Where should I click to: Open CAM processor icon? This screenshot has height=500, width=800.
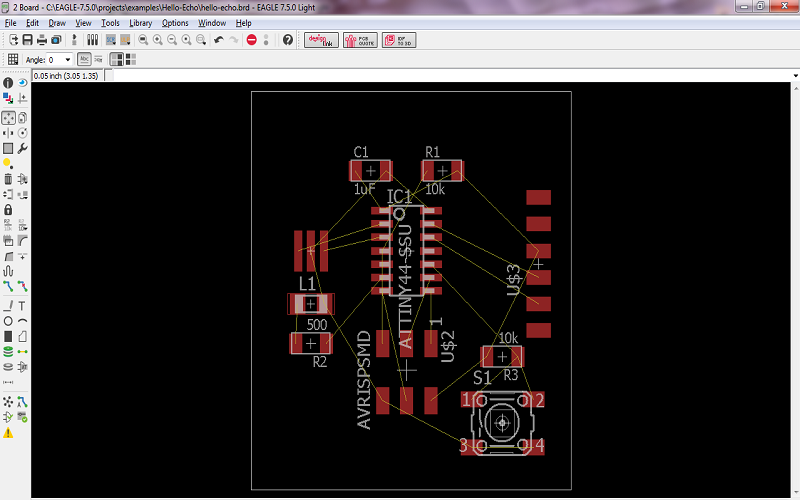click(56, 40)
